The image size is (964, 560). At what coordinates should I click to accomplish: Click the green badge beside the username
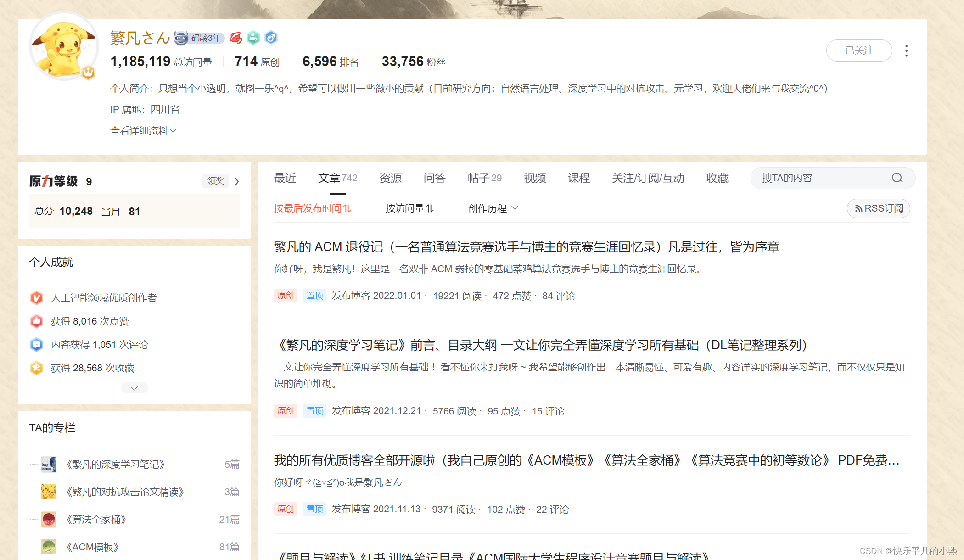[253, 38]
